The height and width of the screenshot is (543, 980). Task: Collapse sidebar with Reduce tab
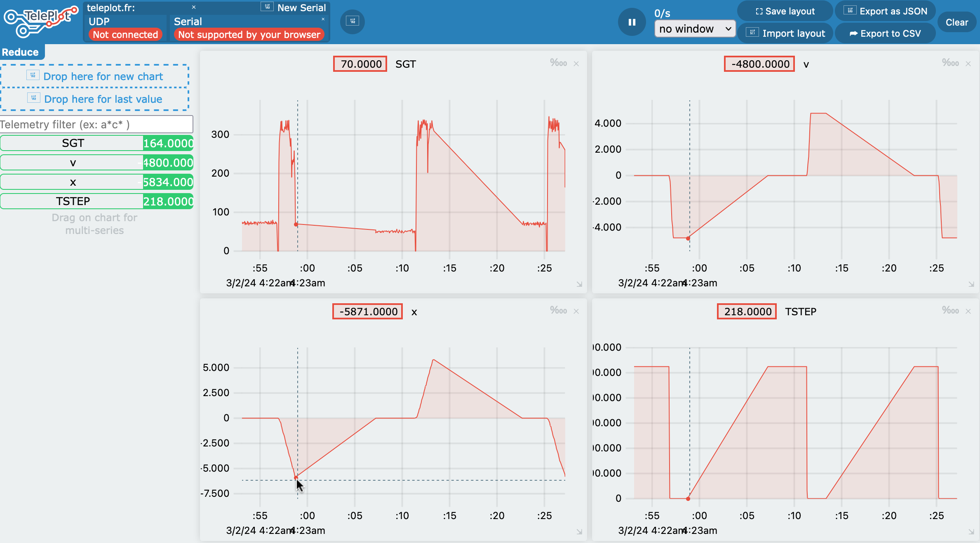tap(21, 52)
